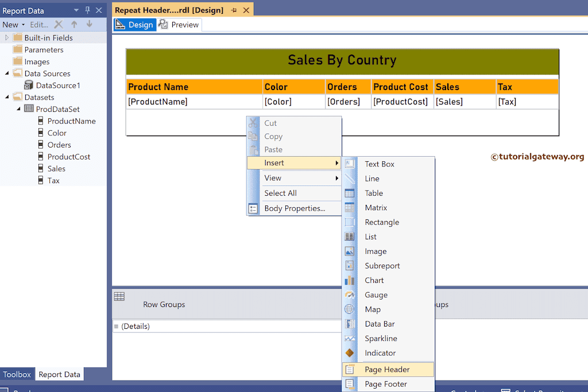Viewport: 588px width, 392px height.
Task: Click the Sales By Country title textbox
Action: pos(342,62)
